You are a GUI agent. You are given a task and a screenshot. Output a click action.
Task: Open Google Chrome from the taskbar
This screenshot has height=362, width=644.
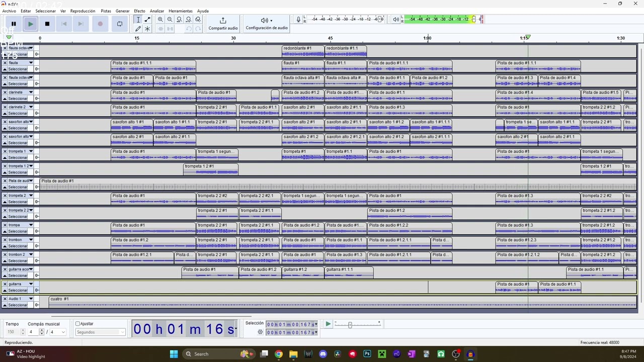click(279, 354)
